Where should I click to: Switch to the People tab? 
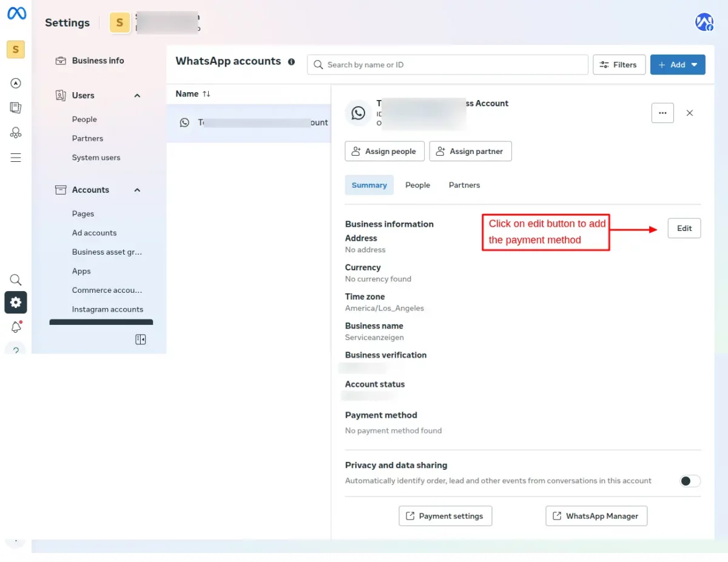pyautogui.click(x=417, y=185)
